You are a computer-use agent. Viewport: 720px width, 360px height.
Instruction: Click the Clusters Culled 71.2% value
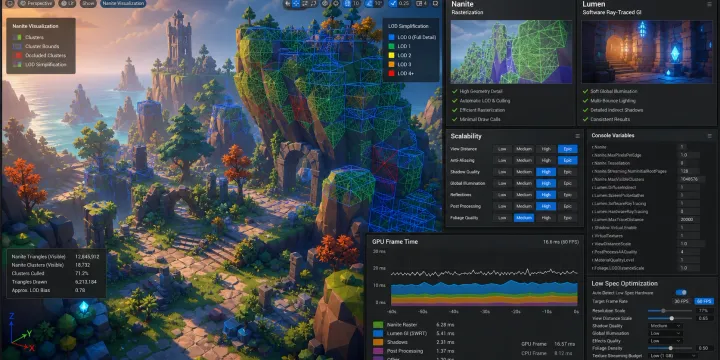coord(82,273)
